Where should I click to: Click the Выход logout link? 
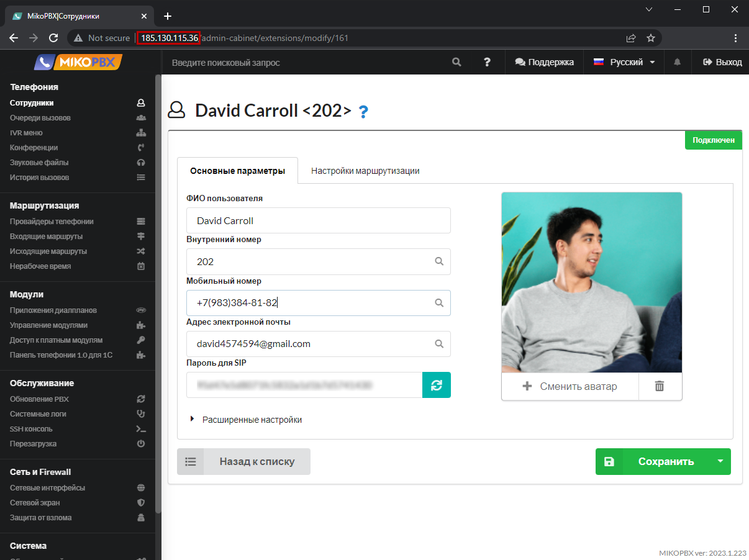click(x=722, y=62)
